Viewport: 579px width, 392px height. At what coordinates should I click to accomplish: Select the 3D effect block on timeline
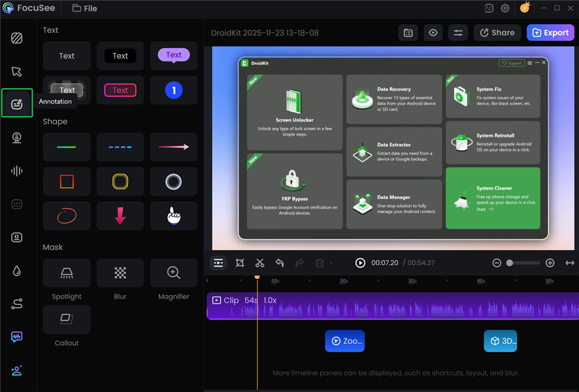coord(500,341)
